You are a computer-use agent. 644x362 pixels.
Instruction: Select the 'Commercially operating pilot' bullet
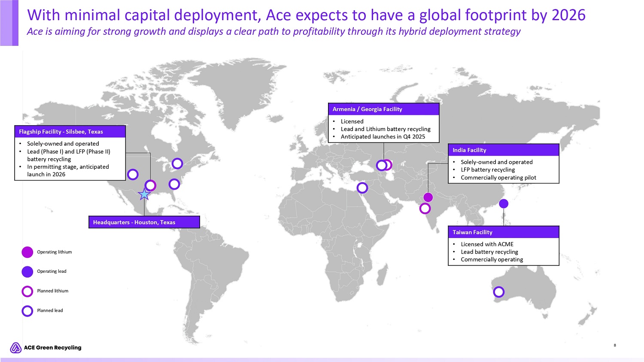pyautogui.click(x=498, y=178)
